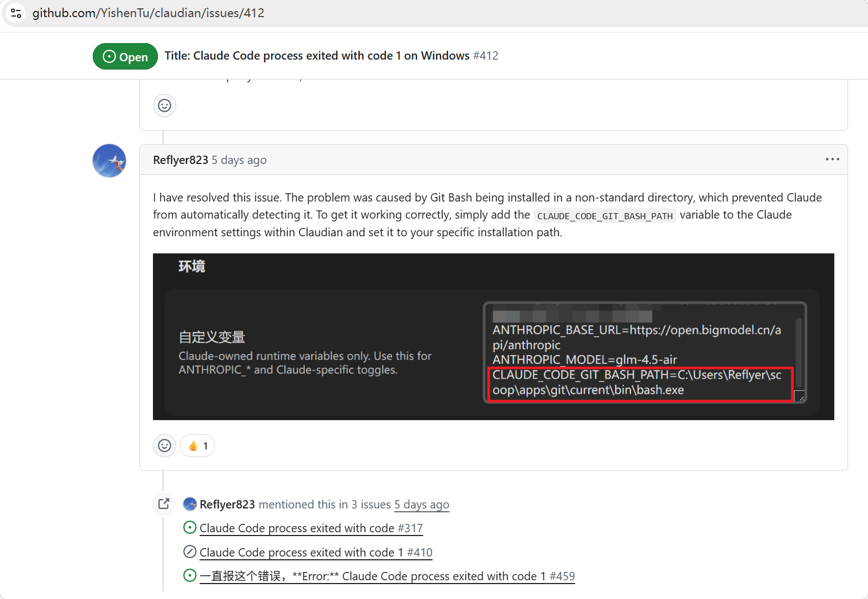Click the sticky issue title text
Viewport: 868px width, 599px height.
point(317,56)
